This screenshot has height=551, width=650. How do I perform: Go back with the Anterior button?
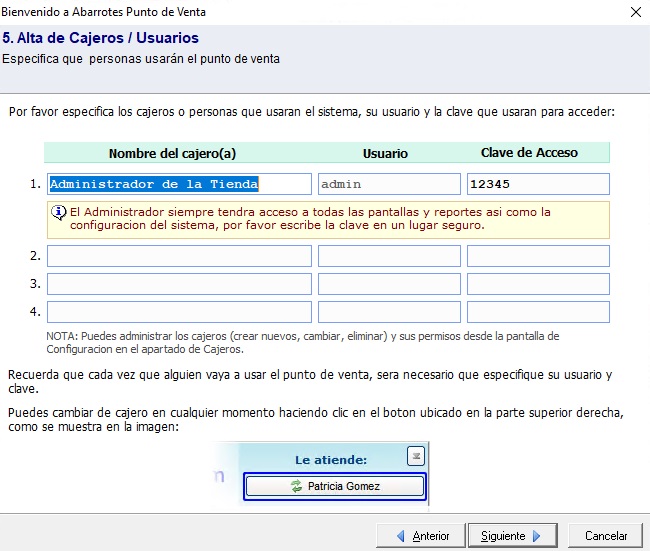point(420,536)
